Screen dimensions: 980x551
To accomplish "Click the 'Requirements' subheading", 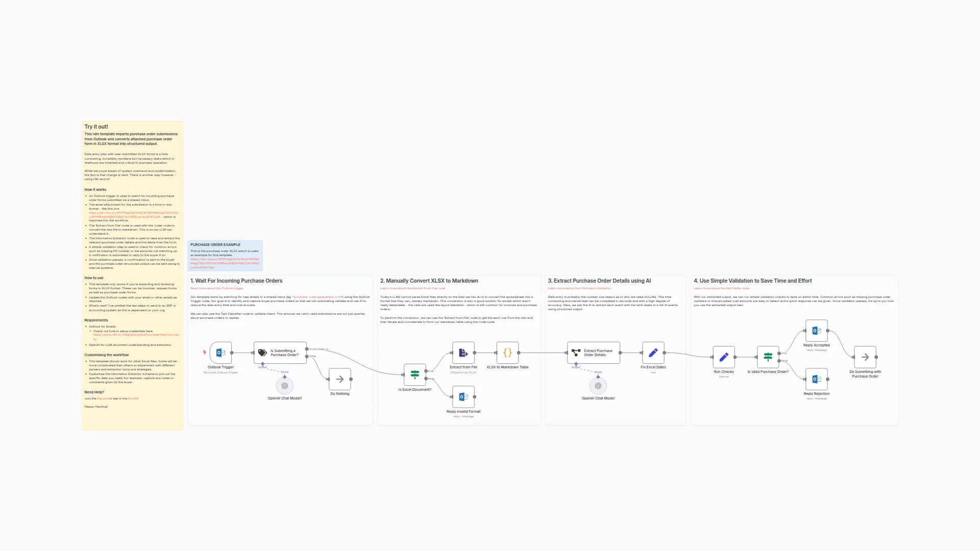I will point(96,320).
